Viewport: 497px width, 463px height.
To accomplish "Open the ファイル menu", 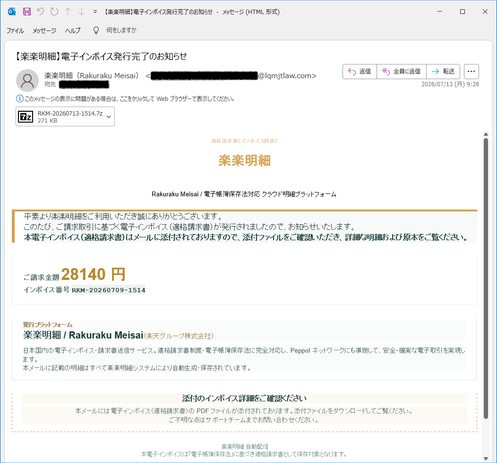I will pyautogui.click(x=15, y=31).
